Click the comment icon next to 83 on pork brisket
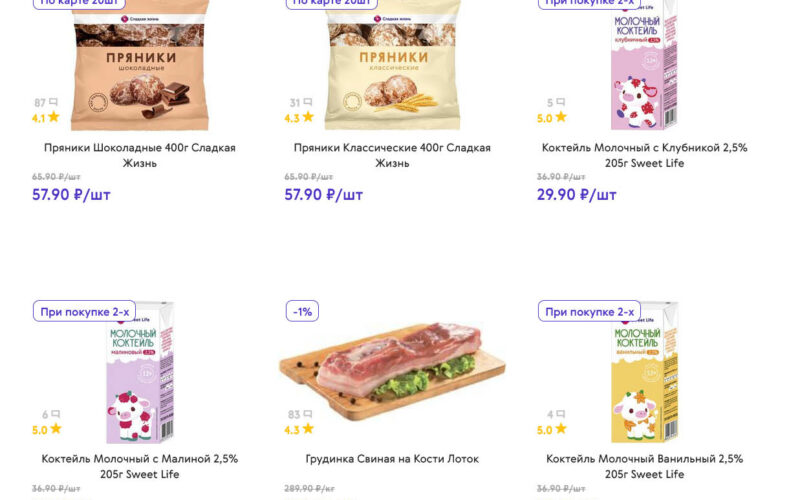The width and height of the screenshot is (800, 500). [x=308, y=414]
